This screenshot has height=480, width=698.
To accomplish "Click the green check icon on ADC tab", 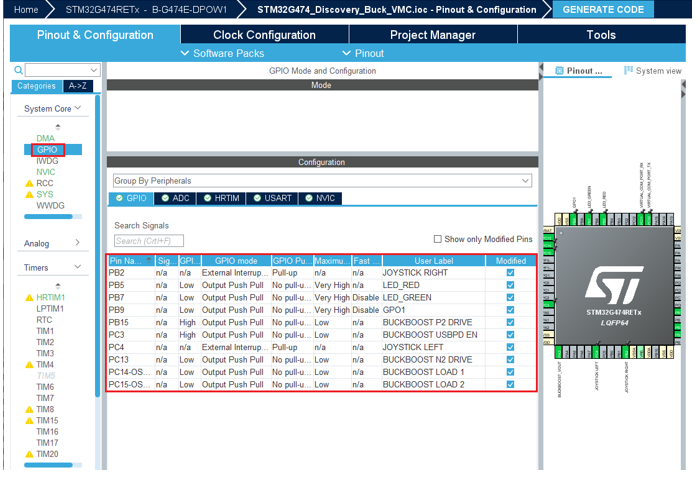I will pos(165,198).
